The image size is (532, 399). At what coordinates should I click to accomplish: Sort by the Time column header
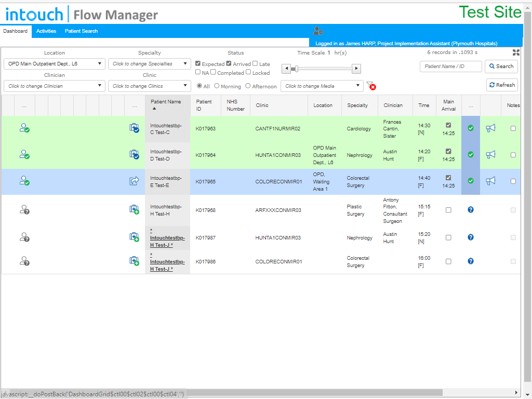coord(424,105)
